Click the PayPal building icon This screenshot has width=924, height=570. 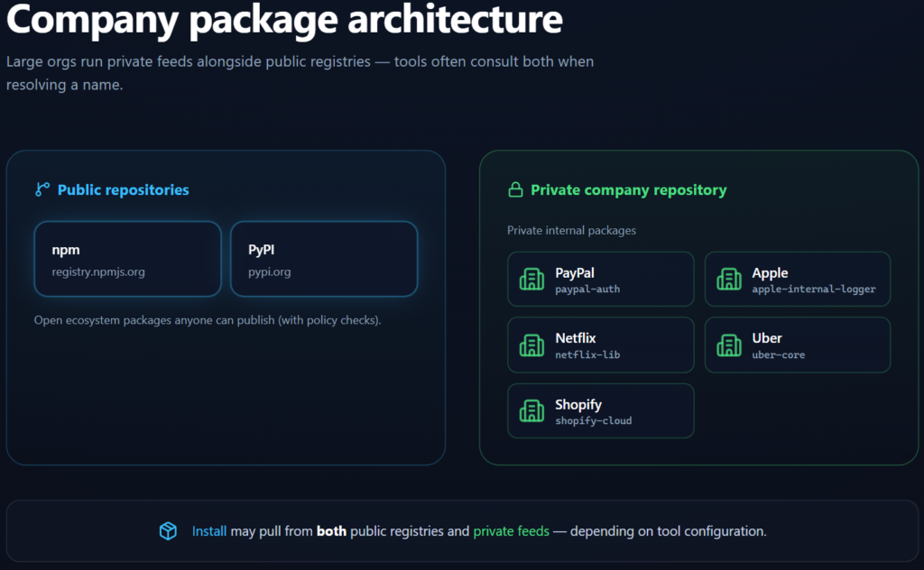(x=531, y=280)
